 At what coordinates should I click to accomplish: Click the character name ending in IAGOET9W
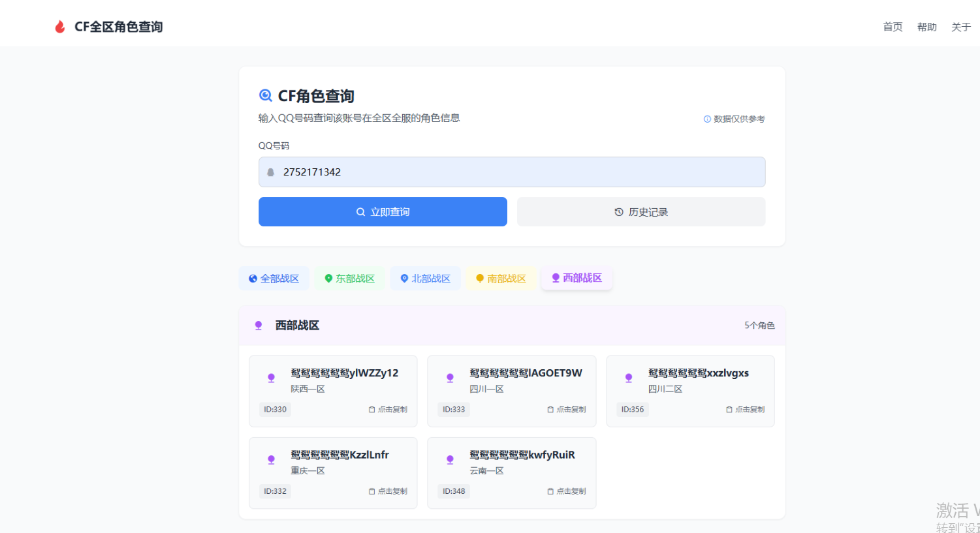click(526, 373)
